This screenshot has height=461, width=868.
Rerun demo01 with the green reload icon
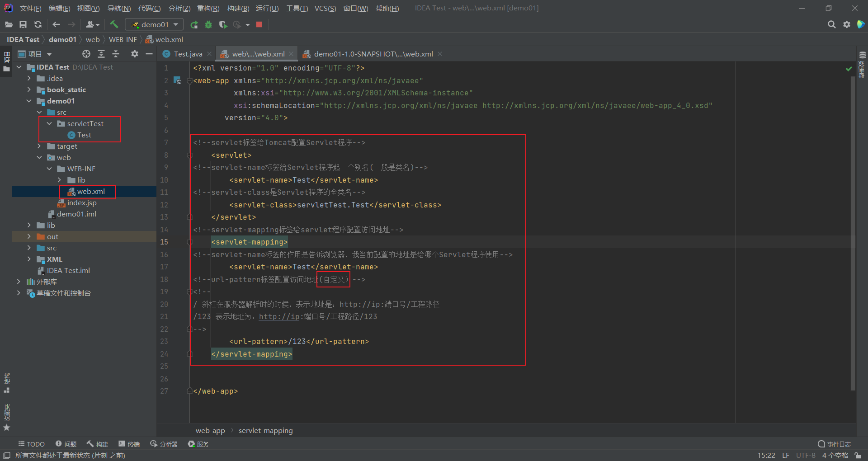[x=194, y=24]
